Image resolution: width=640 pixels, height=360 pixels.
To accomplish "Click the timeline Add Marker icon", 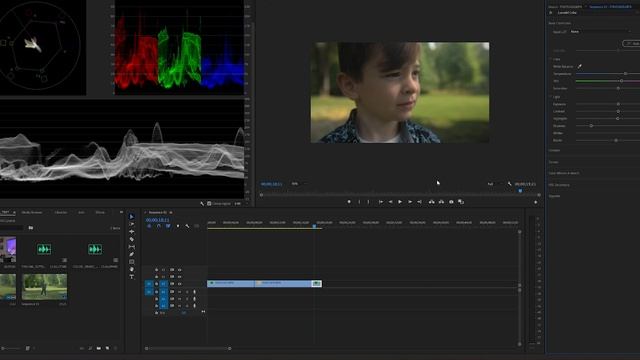I will pos(178,226).
